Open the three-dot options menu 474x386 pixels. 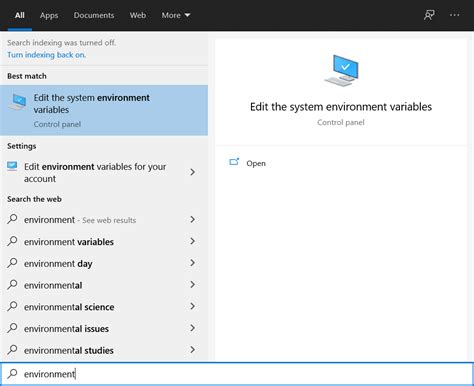click(455, 15)
